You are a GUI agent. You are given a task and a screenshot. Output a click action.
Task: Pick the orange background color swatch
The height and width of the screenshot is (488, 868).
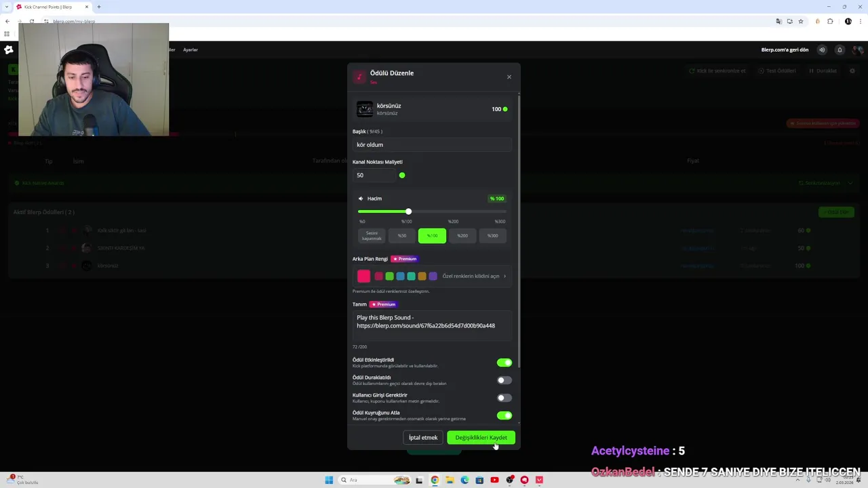click(422, 277)
